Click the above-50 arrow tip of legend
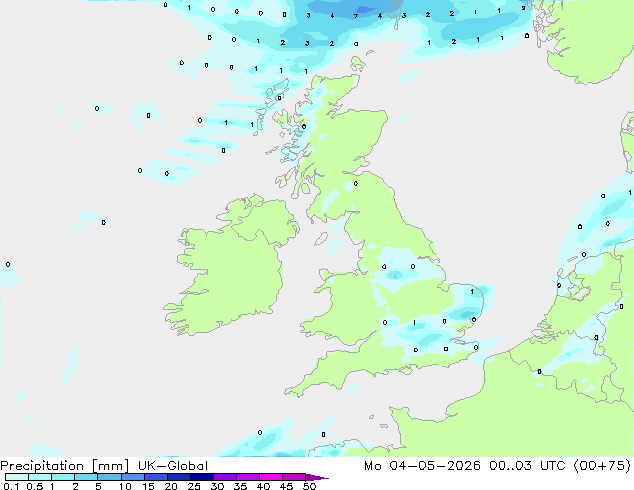This screenshot has width=634, height=490. coord(317,477)
